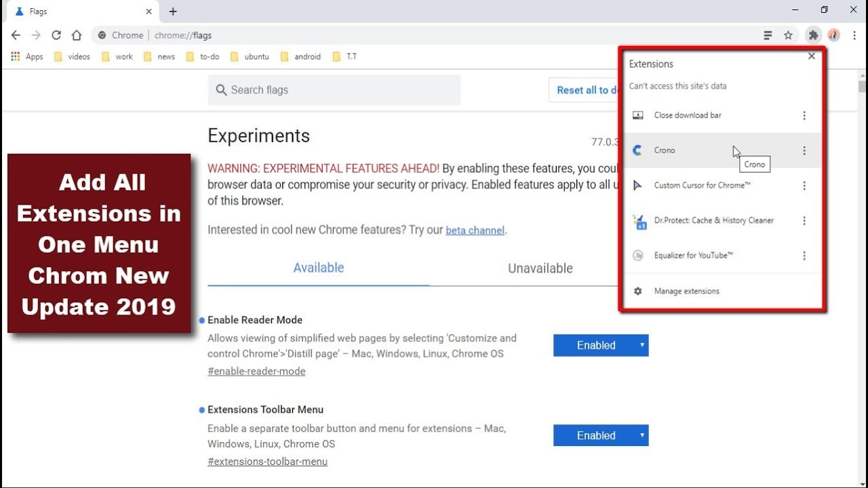The image size is (868, 488).
Task: Toggle the Extensions puzzle-piece toolbar button
Action: tap(813, 35)
